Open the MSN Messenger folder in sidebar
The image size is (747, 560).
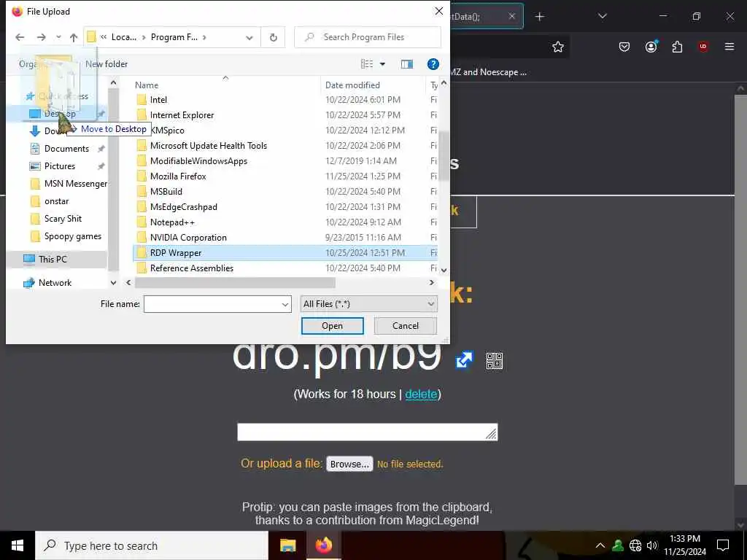[75, 184]
